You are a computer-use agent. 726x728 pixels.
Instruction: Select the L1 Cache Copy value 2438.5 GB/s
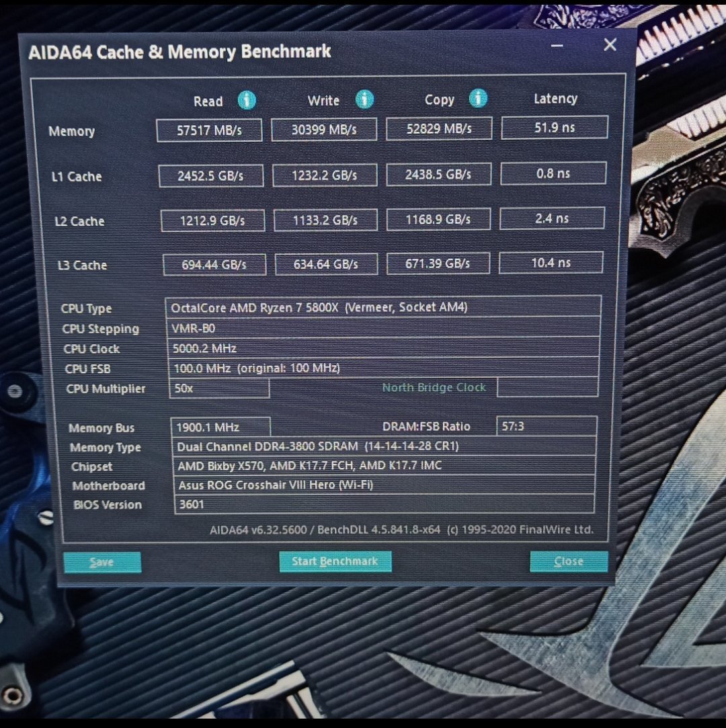click(439, 175)
